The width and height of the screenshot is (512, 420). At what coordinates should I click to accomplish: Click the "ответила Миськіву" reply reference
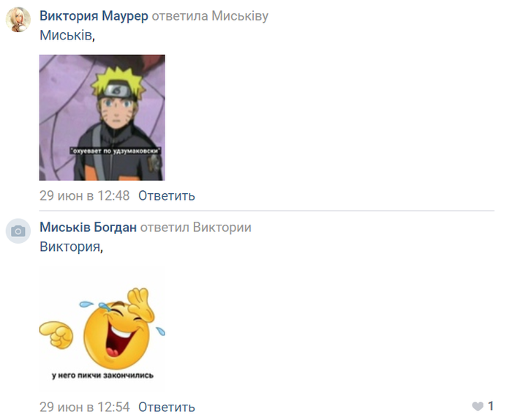coord(210,15)
